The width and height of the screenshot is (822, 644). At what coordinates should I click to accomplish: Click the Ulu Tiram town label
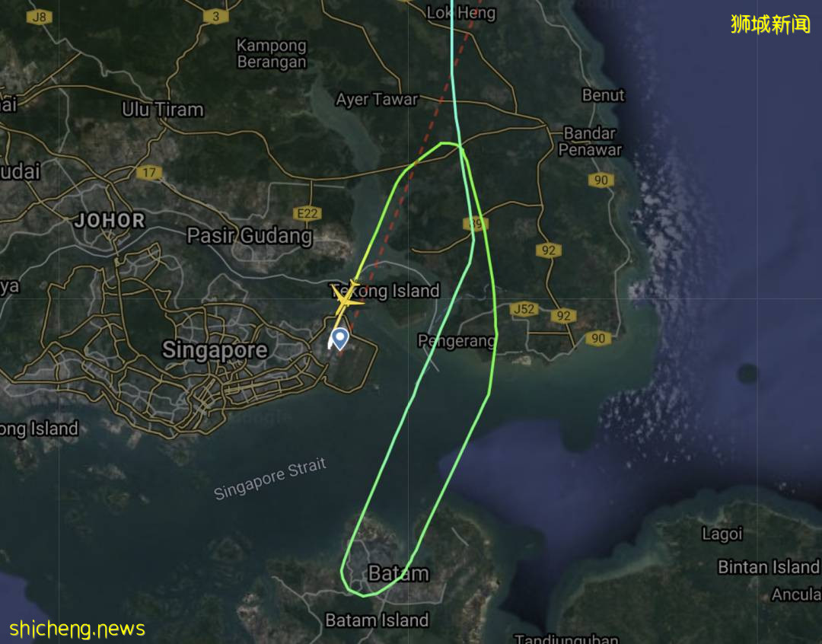163,110
